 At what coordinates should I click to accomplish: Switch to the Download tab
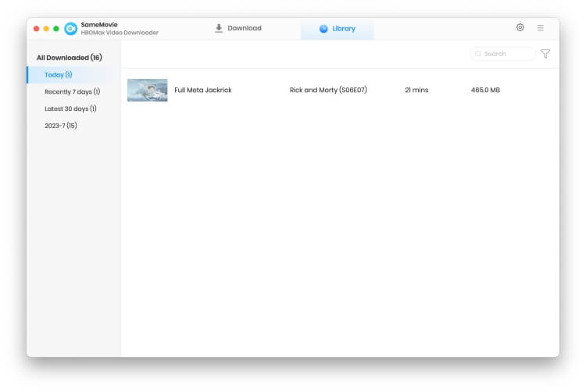click(238, 28)
